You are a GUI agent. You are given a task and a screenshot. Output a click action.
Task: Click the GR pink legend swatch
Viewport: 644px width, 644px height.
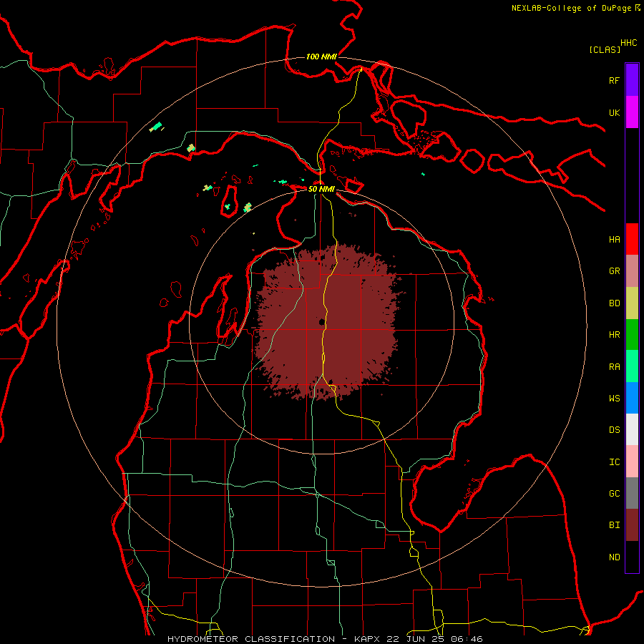(x=632, y=271)
